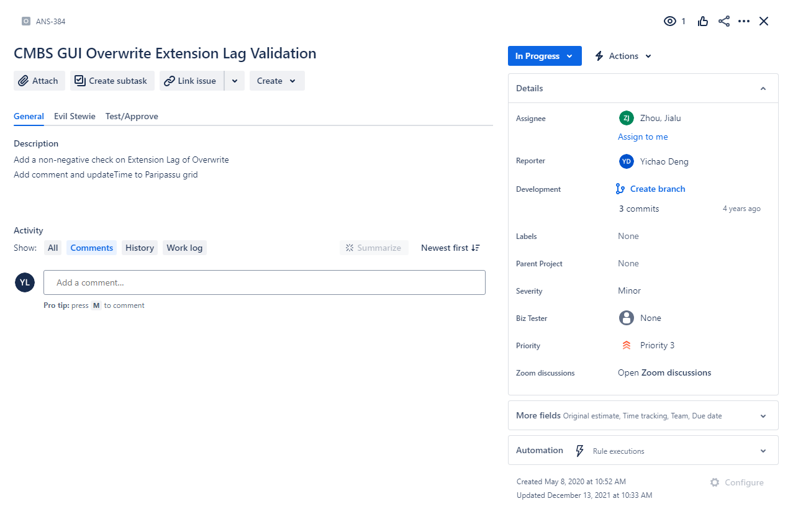The image size is (793, 532).
Task: Click the Create branch link
Action: tap(658, 189)
